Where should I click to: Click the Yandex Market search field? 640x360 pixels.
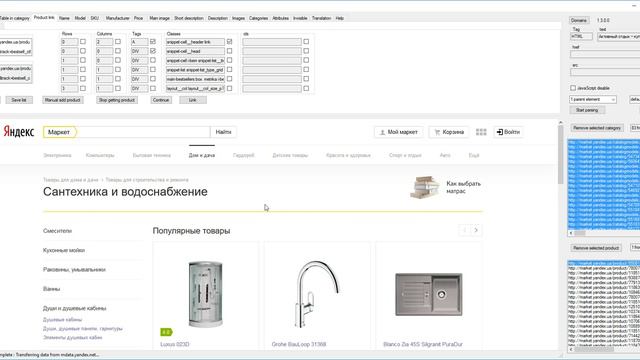[143, 132]
